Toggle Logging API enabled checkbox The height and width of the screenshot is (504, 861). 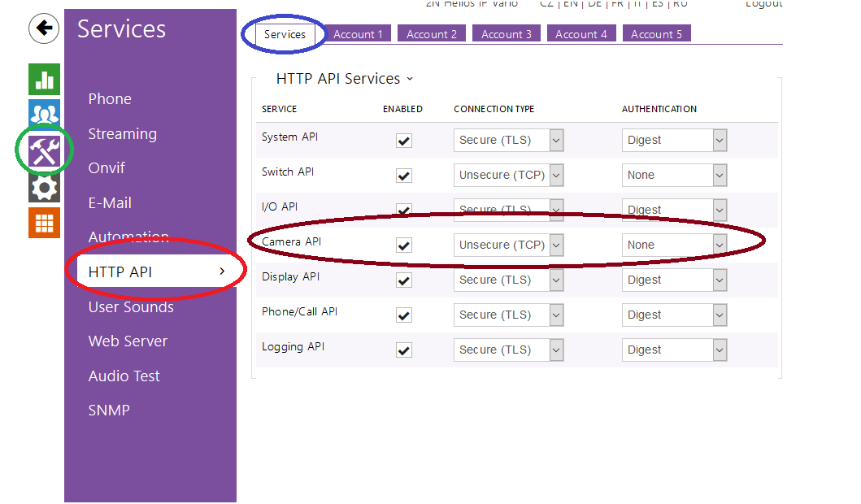(x=403, y=350)
